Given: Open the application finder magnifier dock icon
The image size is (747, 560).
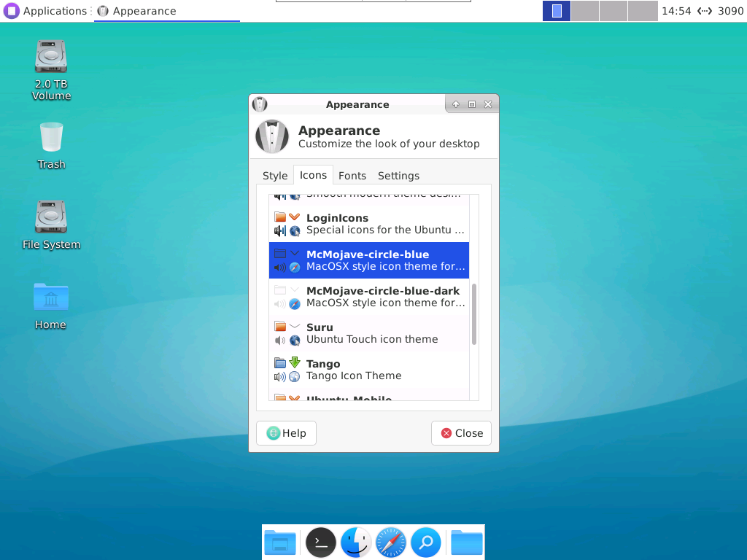Looking at the screenshot, I should click(x=426, y=542).
